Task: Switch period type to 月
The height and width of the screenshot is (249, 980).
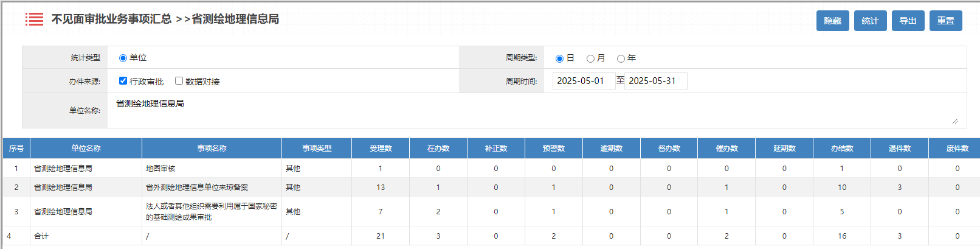Action: 590,58
